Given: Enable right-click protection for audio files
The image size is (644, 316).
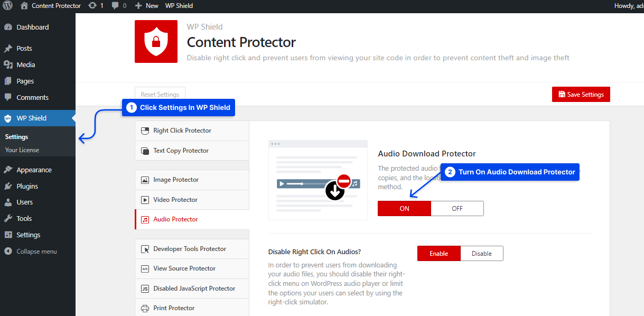Looking at the screenshot, I should pyautogui.click(x=438, y=253).
